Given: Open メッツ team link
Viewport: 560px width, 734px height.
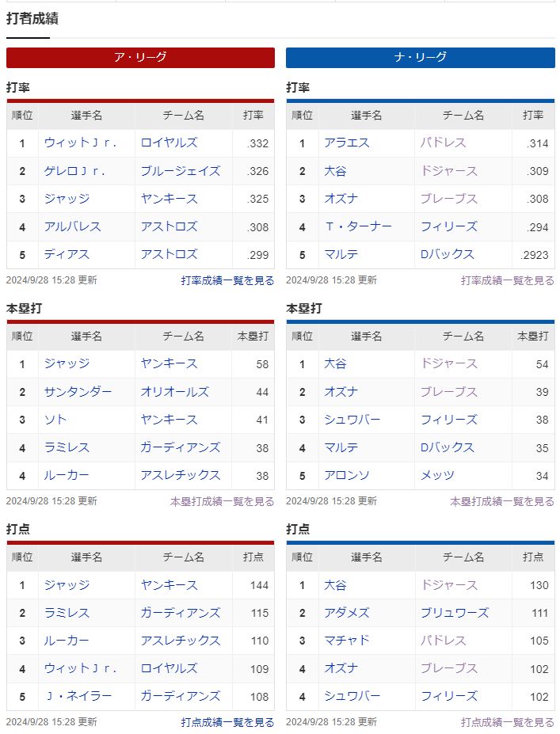Looking at the screenshot, I should pos(437,475).
